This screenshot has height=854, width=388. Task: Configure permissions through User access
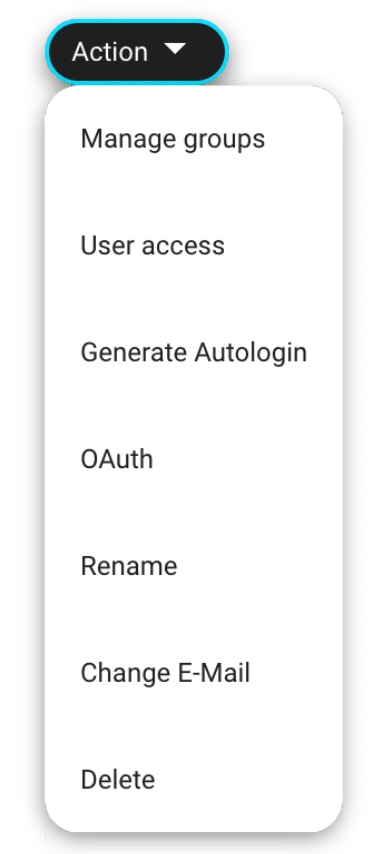pyautogui.click(x=194, y=245)
